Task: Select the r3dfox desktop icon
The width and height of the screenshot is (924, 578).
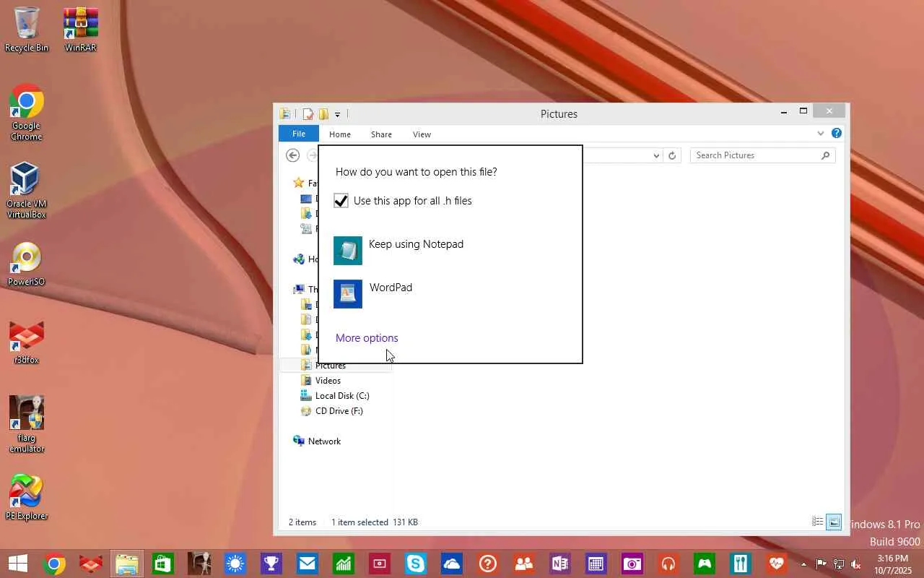Action: pos(27,342)
